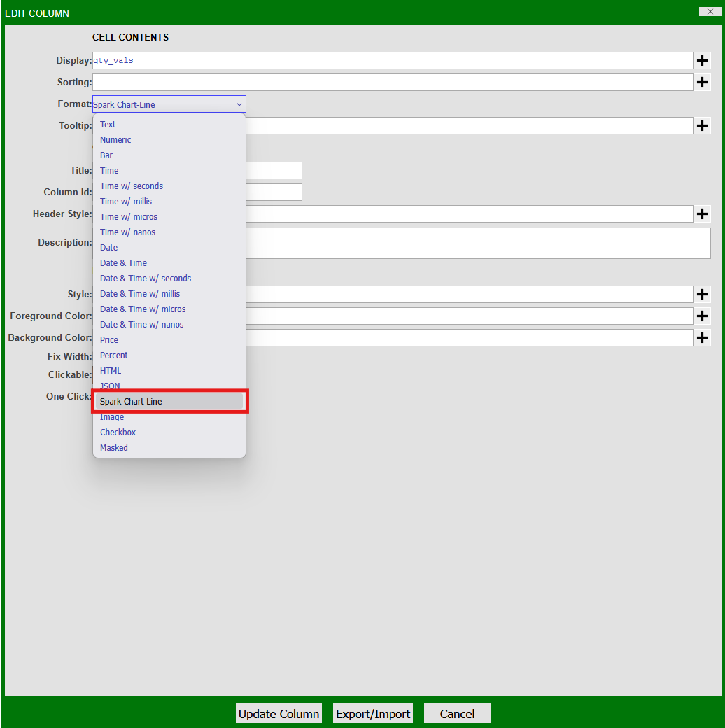Choose the Bar format option
Screen dimensions: 725x728
[x=106, y=155]
